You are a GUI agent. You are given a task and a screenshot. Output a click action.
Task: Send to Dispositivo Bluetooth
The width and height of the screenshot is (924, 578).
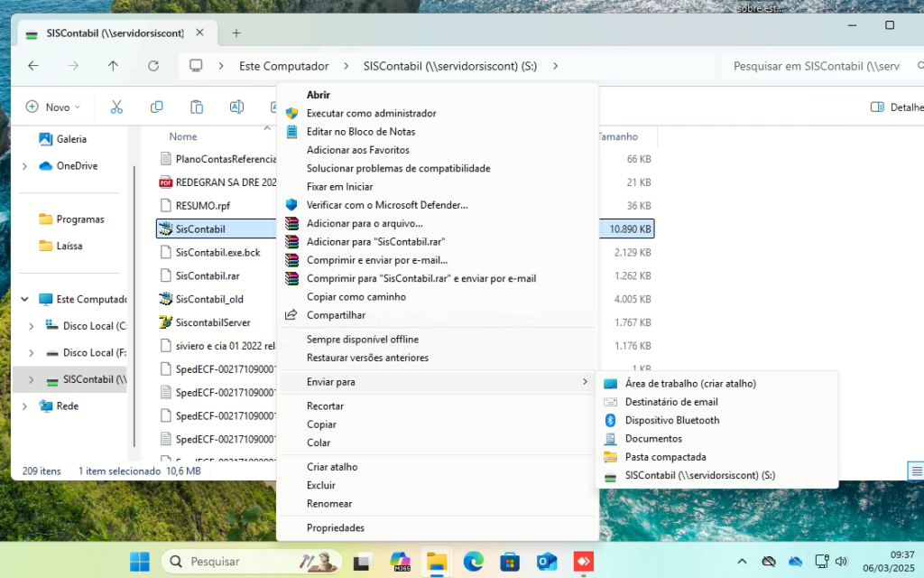716,420
